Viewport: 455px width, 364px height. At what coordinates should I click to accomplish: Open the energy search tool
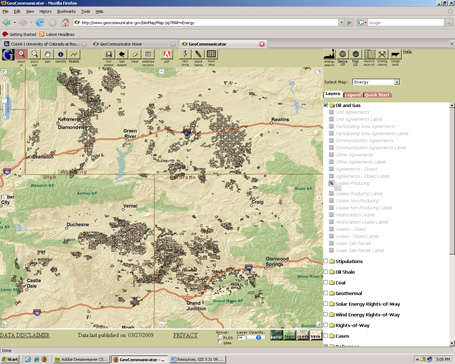point(329,54)
